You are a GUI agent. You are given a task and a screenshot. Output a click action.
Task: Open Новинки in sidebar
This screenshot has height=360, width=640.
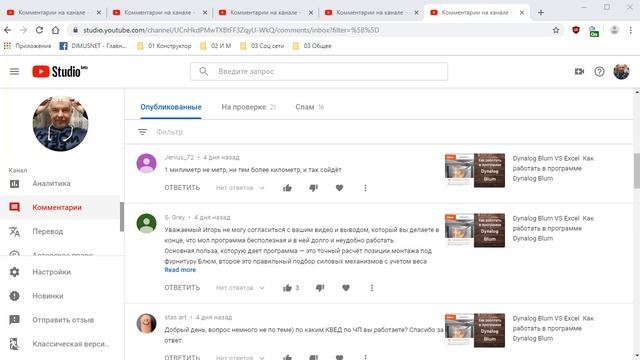pos(48,296)
